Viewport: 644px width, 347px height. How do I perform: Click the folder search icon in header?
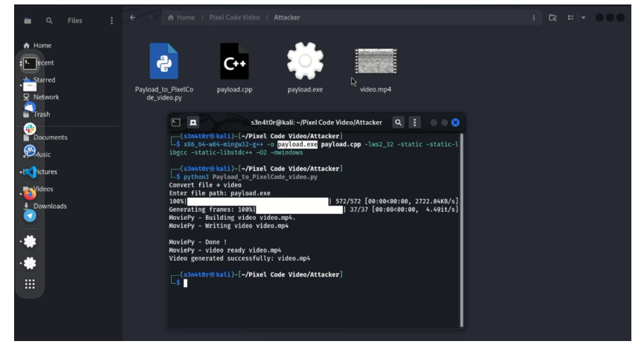tap(553, 18)
